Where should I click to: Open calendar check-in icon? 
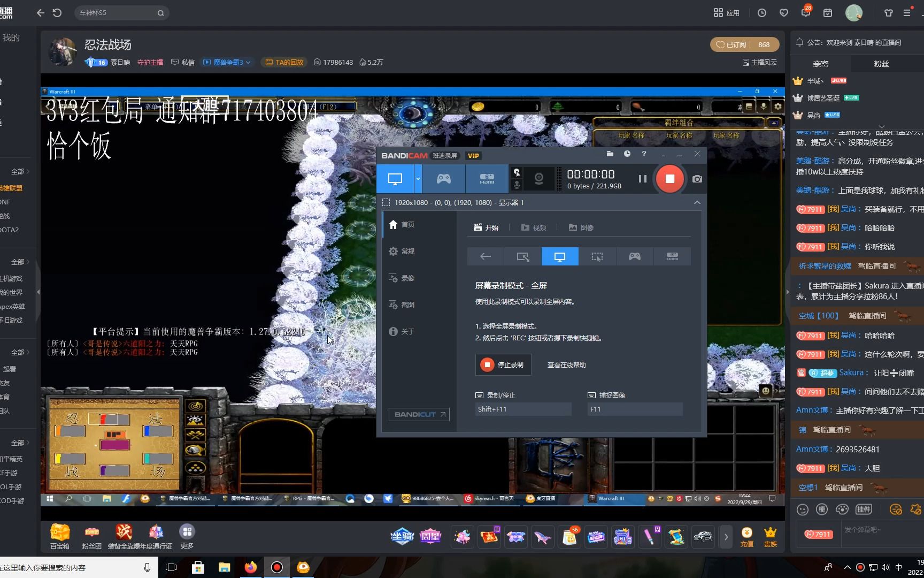pos(828,13)
